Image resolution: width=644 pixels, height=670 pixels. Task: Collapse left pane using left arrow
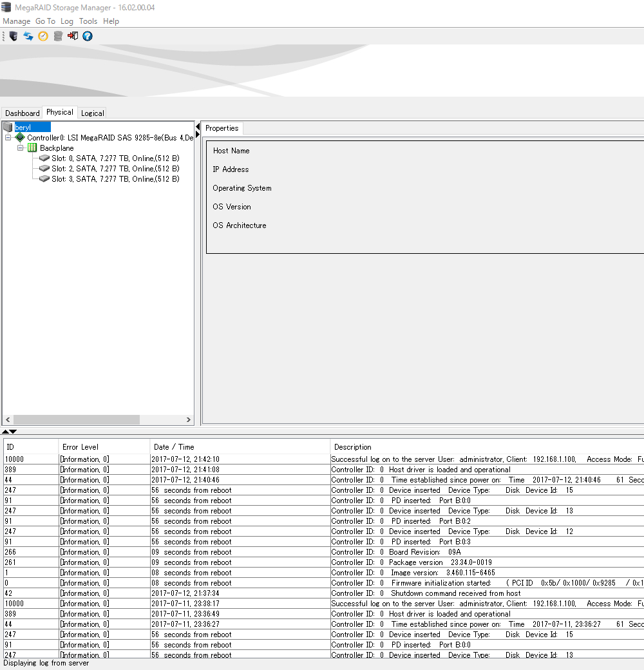pos(198,127)
